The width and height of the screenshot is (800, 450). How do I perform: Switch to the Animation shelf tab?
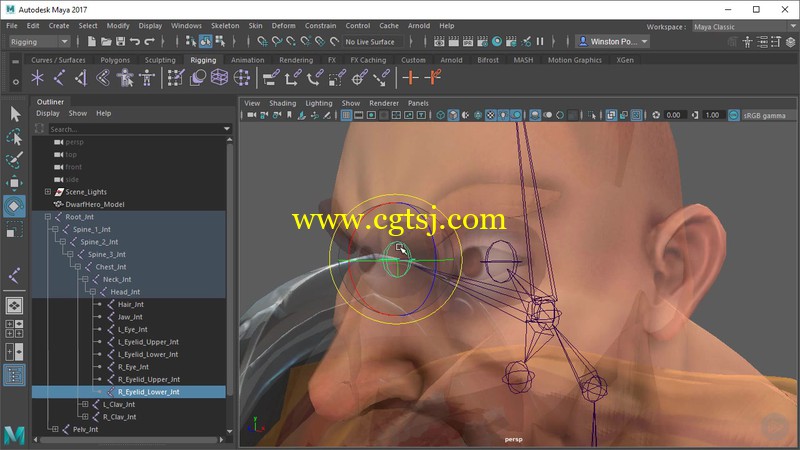pyautogui.click(x=247, y=60)
